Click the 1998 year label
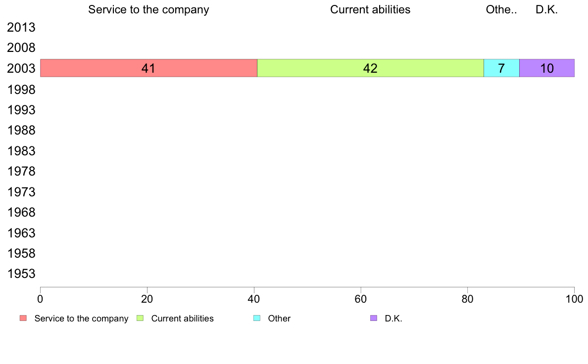 click(x=21, y=90)
